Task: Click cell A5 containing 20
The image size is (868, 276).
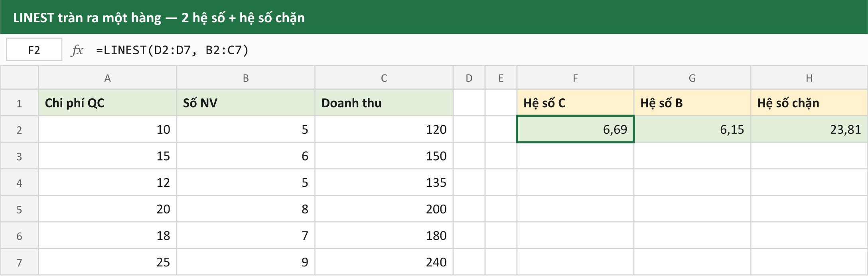Action: click(107, 209)
